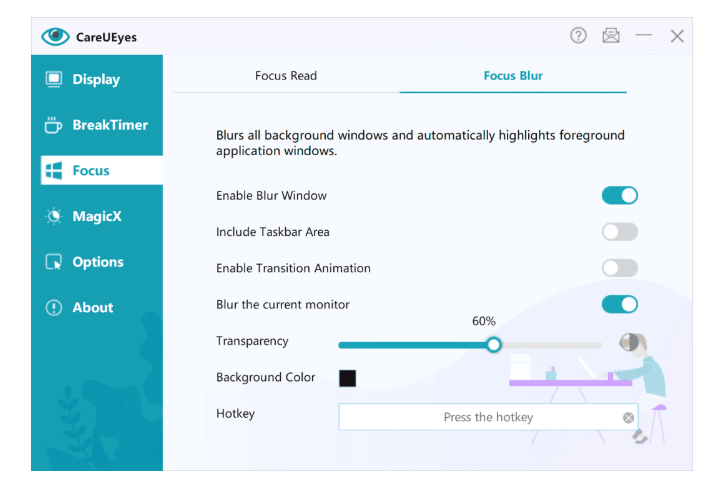Click the transparency half-circle icon
This screenshot has height=500, width=716.
(x=630, y=342)
